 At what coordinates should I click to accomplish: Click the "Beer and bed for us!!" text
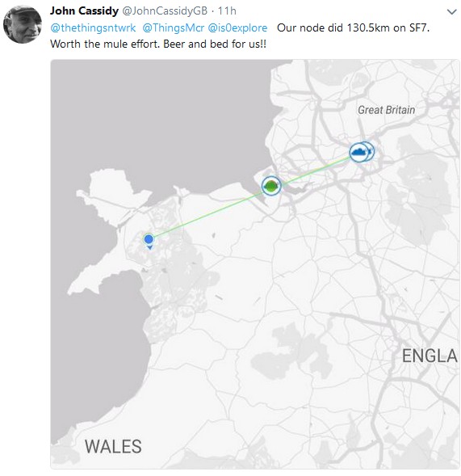tap(215, 44)
